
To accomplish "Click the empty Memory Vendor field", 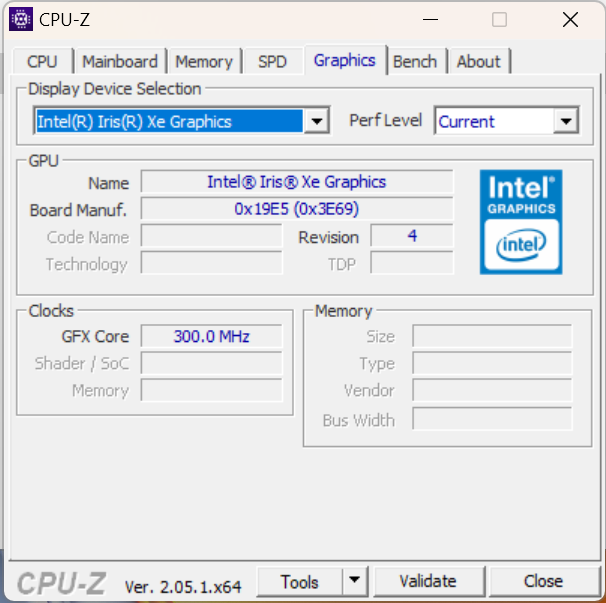I will coord(492,390).
